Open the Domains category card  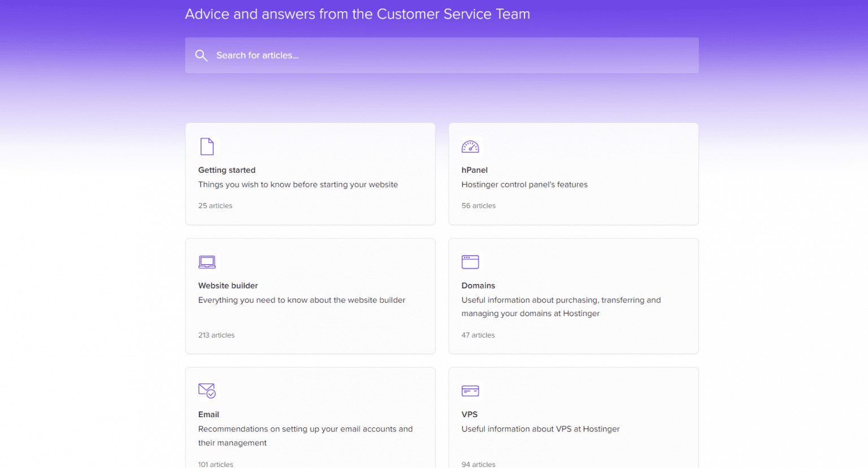coord(573,296)
